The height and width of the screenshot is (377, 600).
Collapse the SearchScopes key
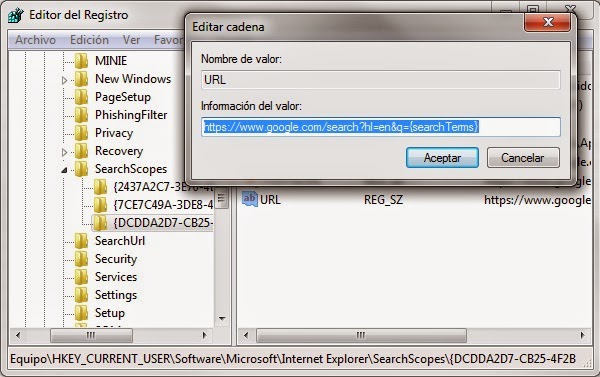coord(64,170)
